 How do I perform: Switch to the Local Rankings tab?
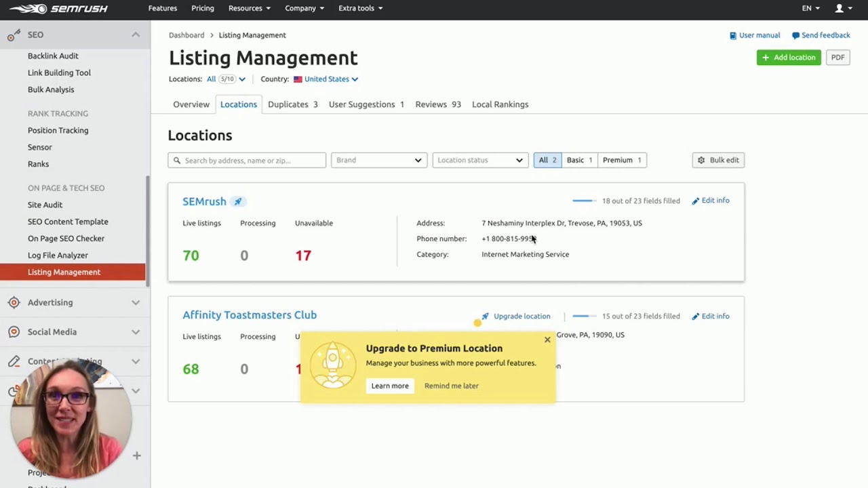pos(500,104)
